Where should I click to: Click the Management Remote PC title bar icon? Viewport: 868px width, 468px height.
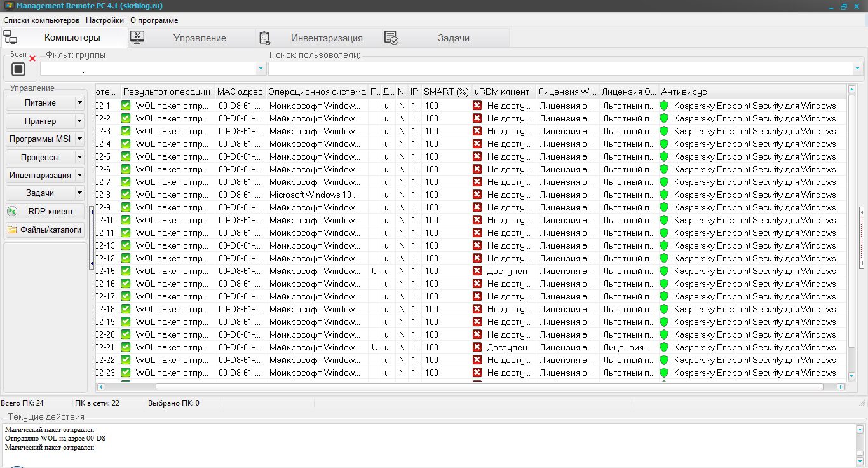click(9, 6)
